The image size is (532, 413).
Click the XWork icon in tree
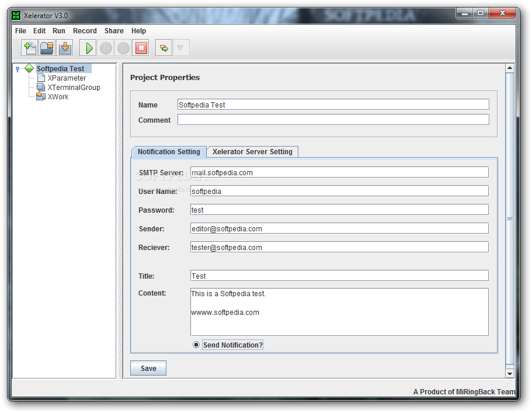click(x=41, y=97)
